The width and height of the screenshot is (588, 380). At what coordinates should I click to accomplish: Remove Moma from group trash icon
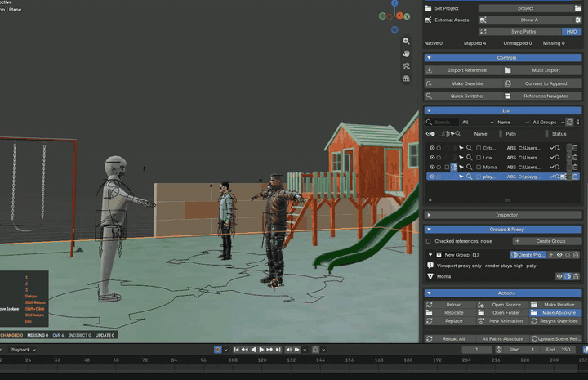tap(576, 276)
